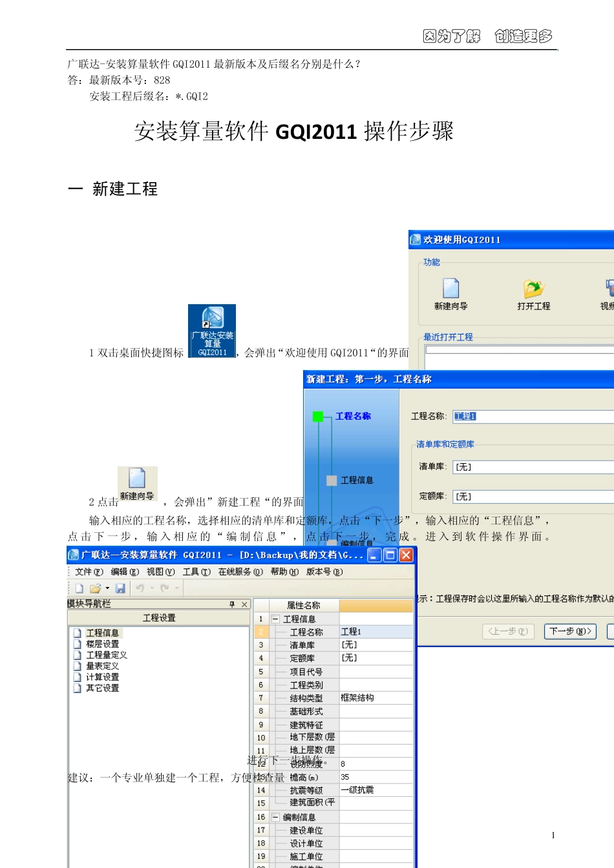Click the 工程设置 section header
This screenshot has width=614, height=868.
tap(159, 618)
